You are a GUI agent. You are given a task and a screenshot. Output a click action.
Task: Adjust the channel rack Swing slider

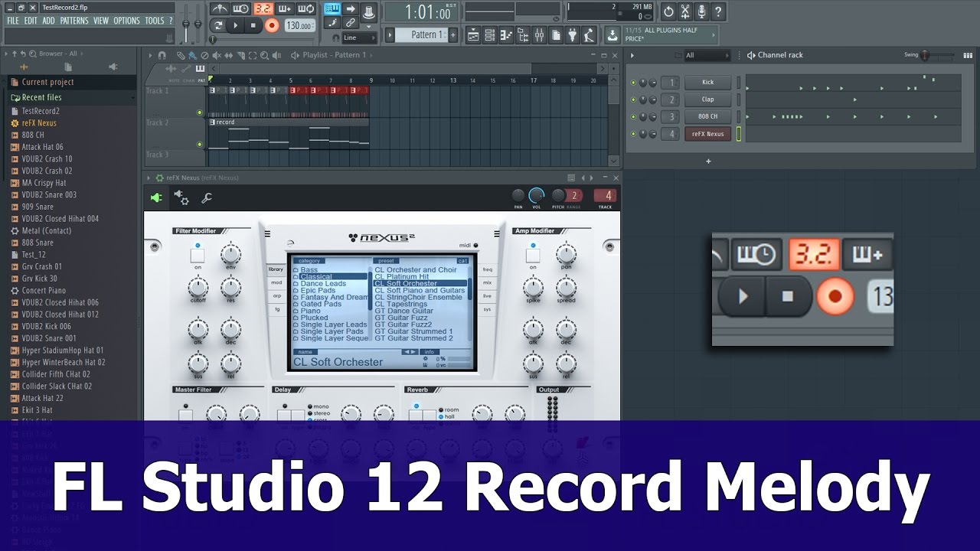(937, 55)
